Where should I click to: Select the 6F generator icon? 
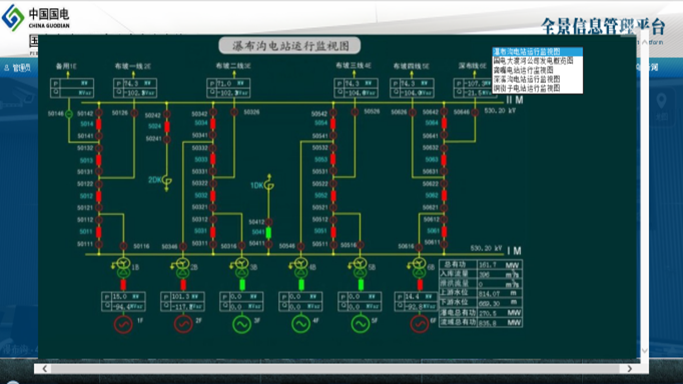point(419,324)
